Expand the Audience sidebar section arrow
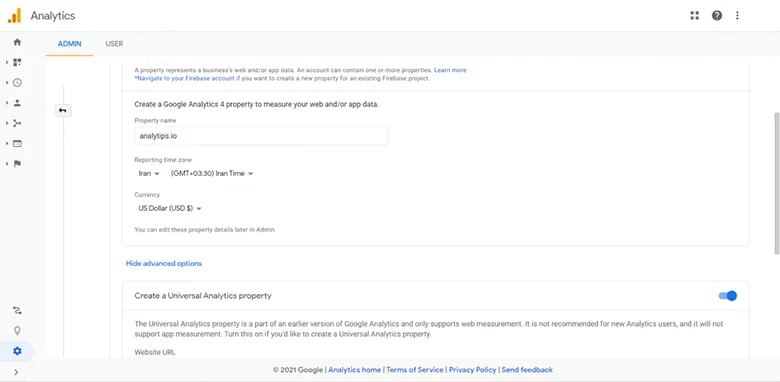Viewport: 780px width, 382px height. pos(7,103)
